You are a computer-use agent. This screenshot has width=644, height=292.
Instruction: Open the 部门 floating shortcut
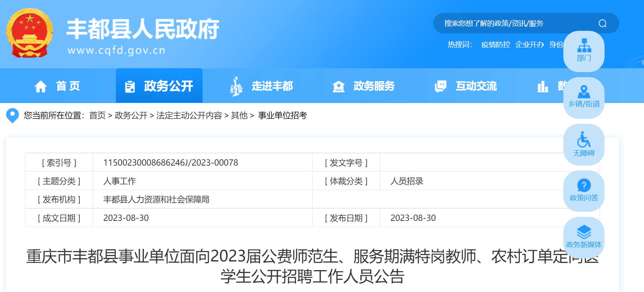584,51
